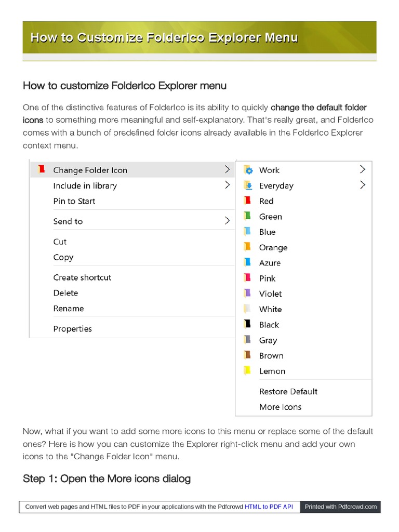Expand the Change Folder Icon submenu arrow
The image size is (399, 532).
coord(227,169)
